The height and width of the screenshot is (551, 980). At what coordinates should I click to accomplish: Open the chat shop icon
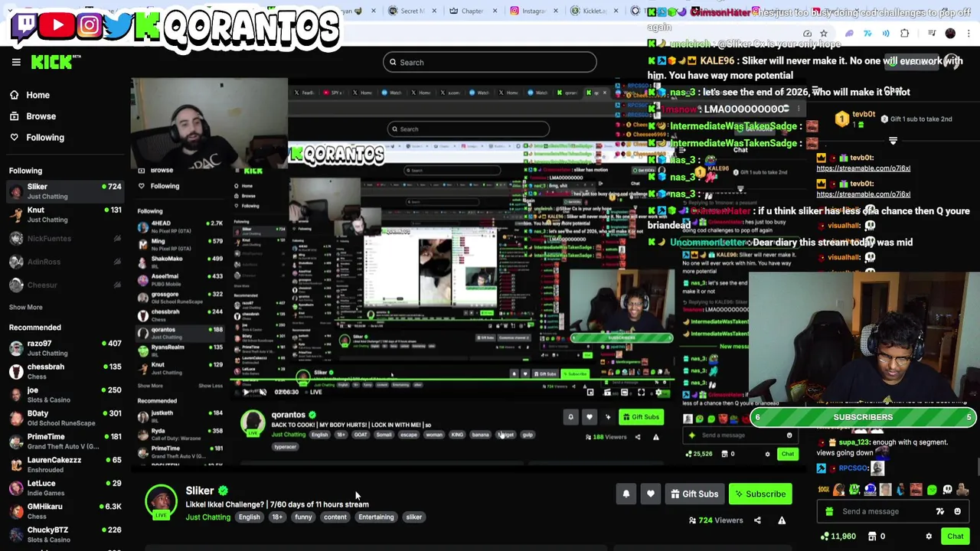[872, 536]
